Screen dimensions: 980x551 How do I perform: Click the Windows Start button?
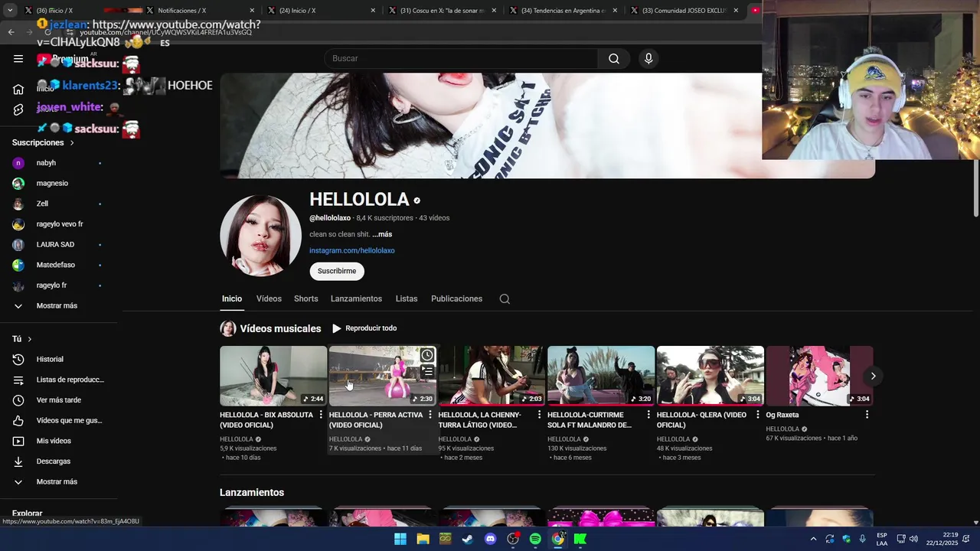click(400, 539)
